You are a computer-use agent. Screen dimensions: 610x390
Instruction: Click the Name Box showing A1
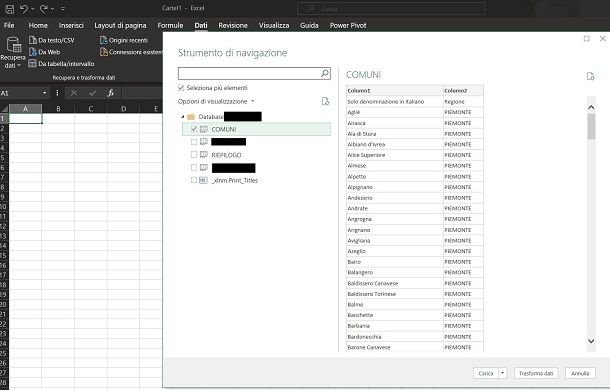pos(20,93)
